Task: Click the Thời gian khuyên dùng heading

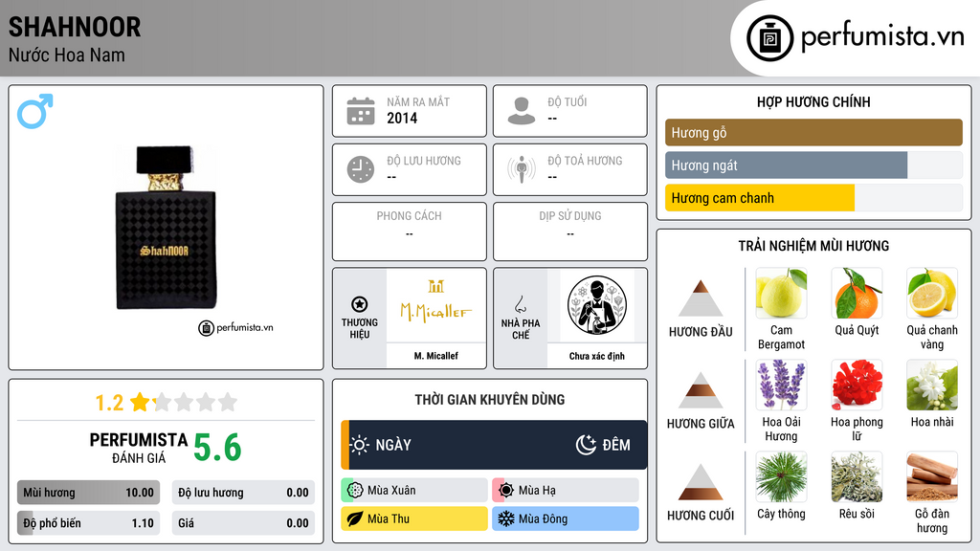Action: (x=490, y=399)
